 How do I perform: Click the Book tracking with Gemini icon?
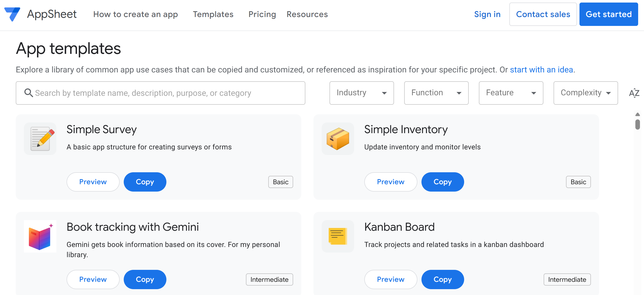tap(40, 236)
